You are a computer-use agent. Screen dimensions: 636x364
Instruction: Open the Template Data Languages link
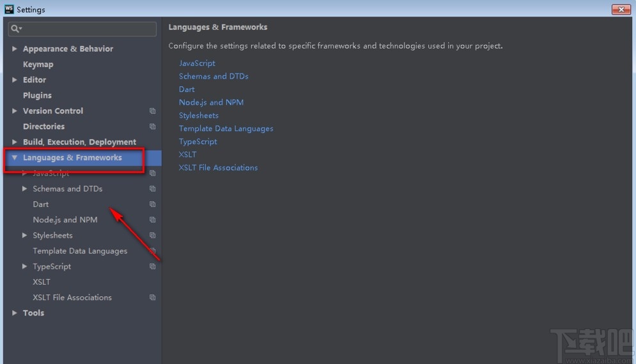tap(226, 128)
